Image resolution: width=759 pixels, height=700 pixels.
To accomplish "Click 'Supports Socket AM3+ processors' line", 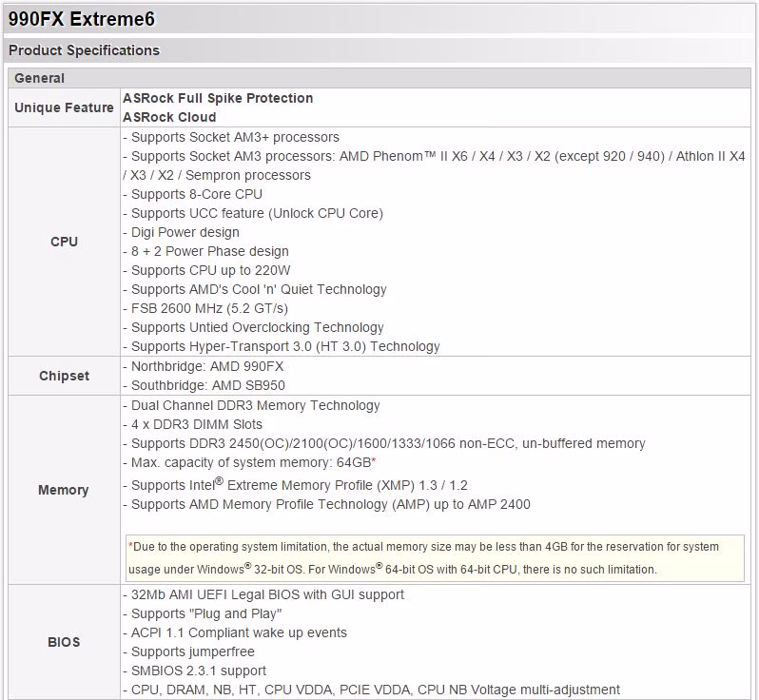I will (x=231, y=138).
